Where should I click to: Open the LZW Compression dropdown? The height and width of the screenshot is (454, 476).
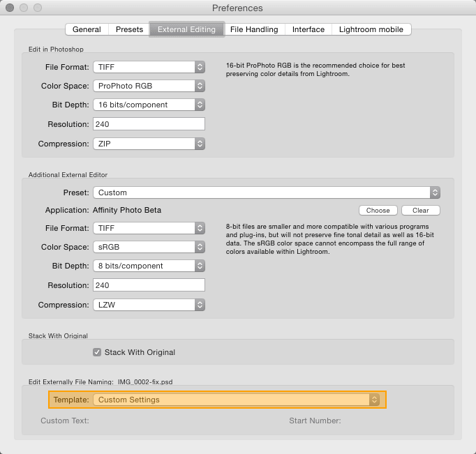pos(149,305)
